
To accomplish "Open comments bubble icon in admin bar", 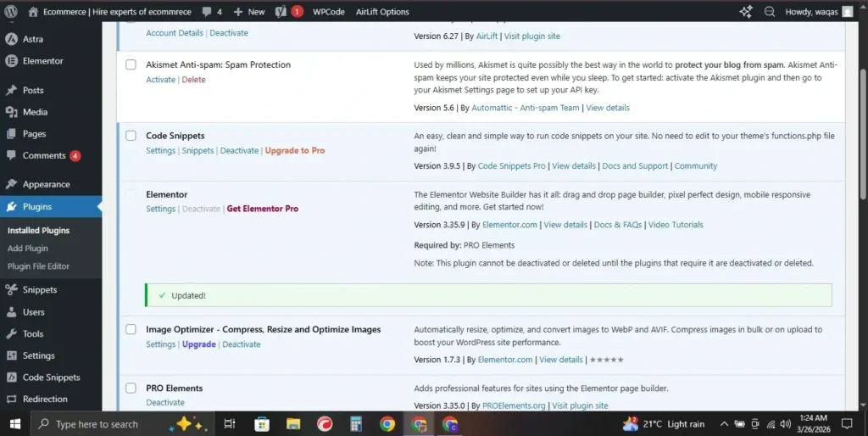I will tap(207, 12).
